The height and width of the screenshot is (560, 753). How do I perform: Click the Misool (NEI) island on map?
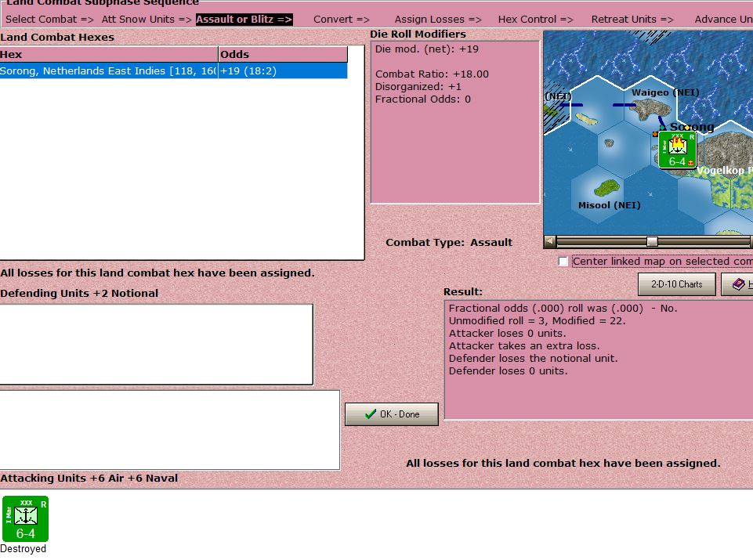click(607, 188)
